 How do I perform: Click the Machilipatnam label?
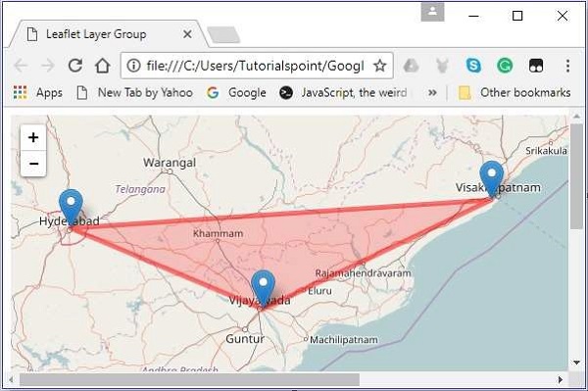pos(344,340)
